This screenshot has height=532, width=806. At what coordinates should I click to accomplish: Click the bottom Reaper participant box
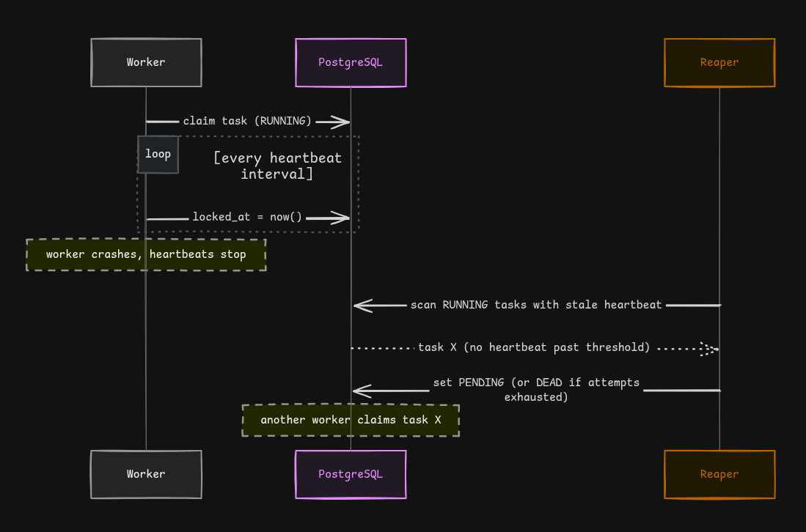click(719, 475)
